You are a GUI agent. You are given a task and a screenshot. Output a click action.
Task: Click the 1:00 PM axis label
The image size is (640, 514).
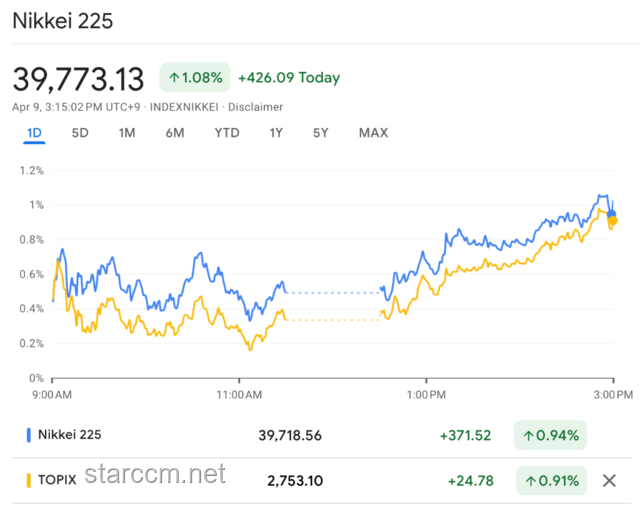point(426,395)
